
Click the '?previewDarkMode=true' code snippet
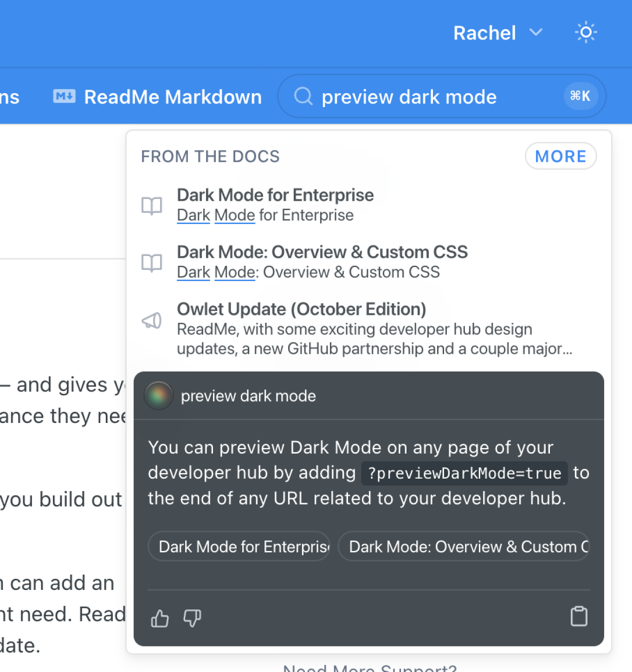(464, 473)
